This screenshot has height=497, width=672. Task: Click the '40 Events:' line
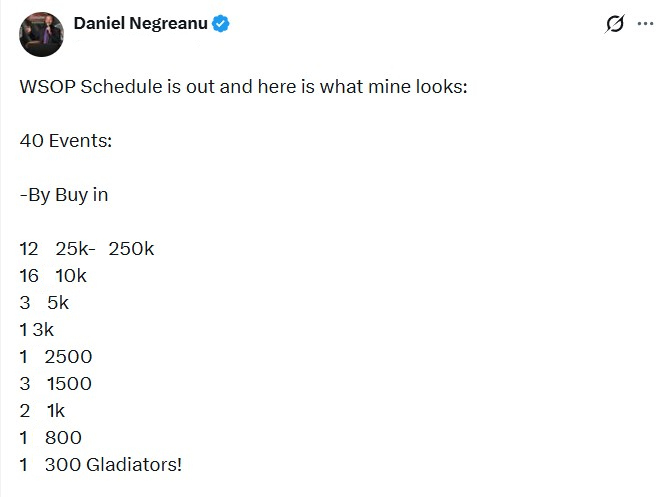click(66, 141)
